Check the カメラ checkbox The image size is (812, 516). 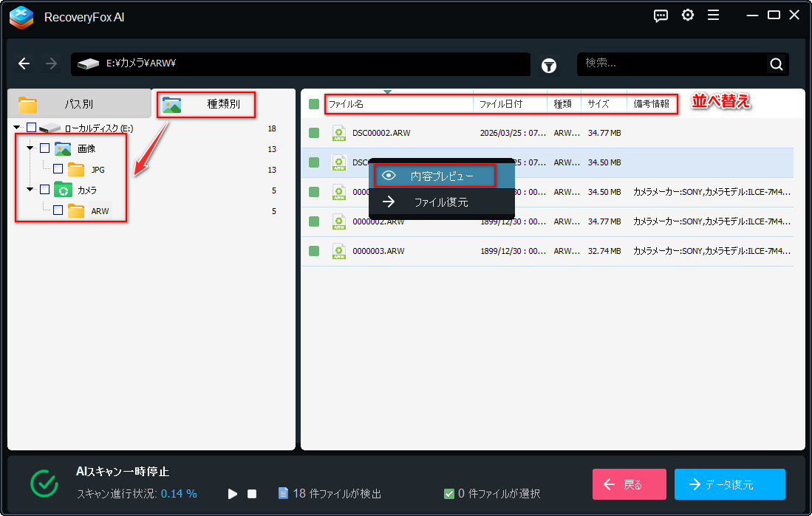pyautogui.click(x=45, y=190)
